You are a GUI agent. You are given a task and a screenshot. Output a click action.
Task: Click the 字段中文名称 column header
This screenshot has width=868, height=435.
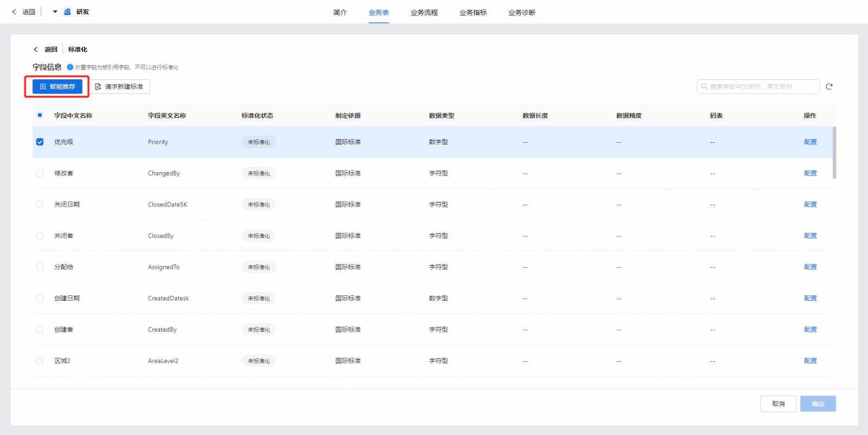click(73, 116)
